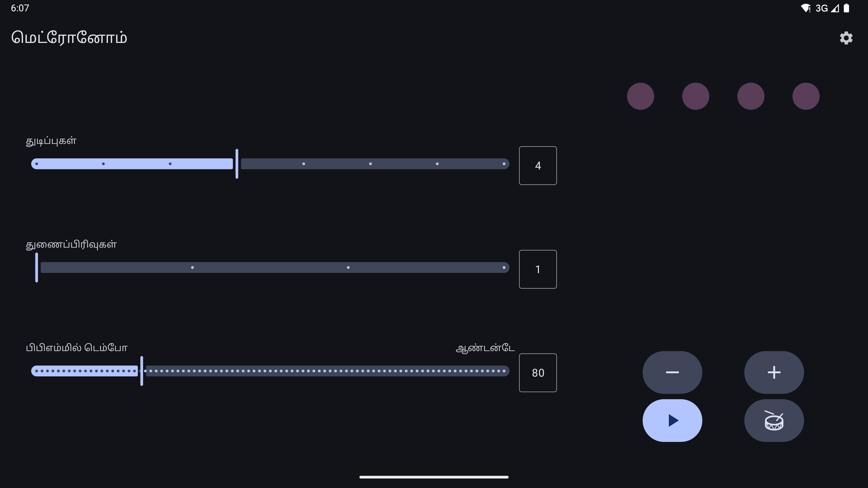
Task: Click the second tick on subdivisions slider
Action: click(192, 268)
